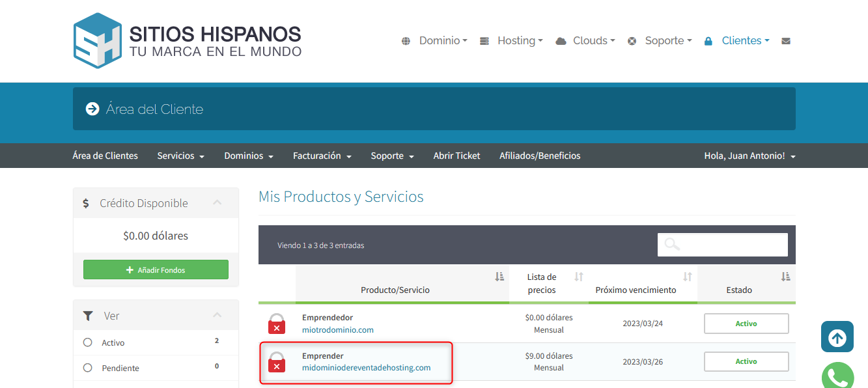Select the Activo filter radio button
Viewport: 868px width, 388px height.
pyautogui.click(x=88, y=342)
